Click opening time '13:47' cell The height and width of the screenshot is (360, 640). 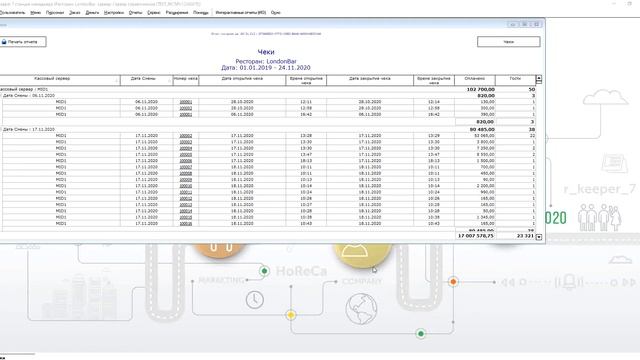(x=306, y=155)
